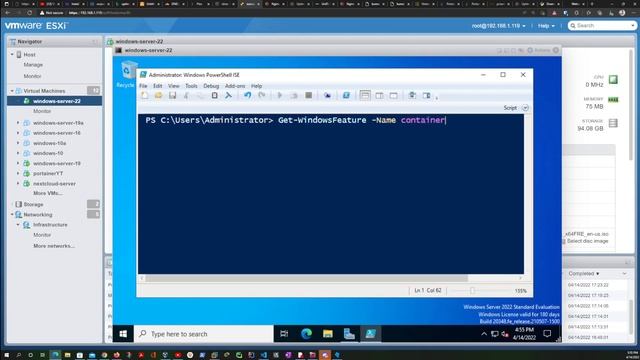
Task: Click the Start PowerShell.exe icon in ISE toolbar
Action: [346, 96]
